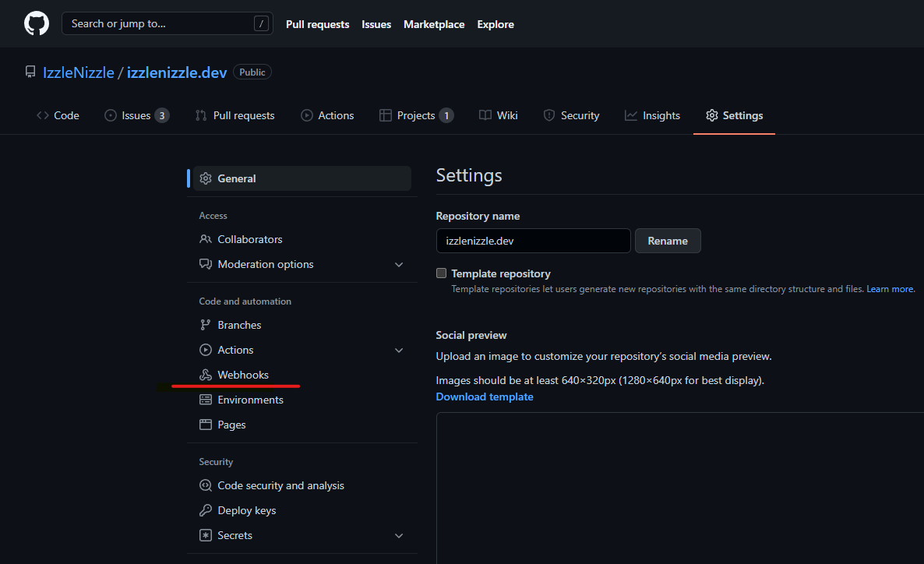Image resolution: width=924 pixels, height=564 pixels.
Task: Click the Security tab shield icon
Action: click(548, 115)
